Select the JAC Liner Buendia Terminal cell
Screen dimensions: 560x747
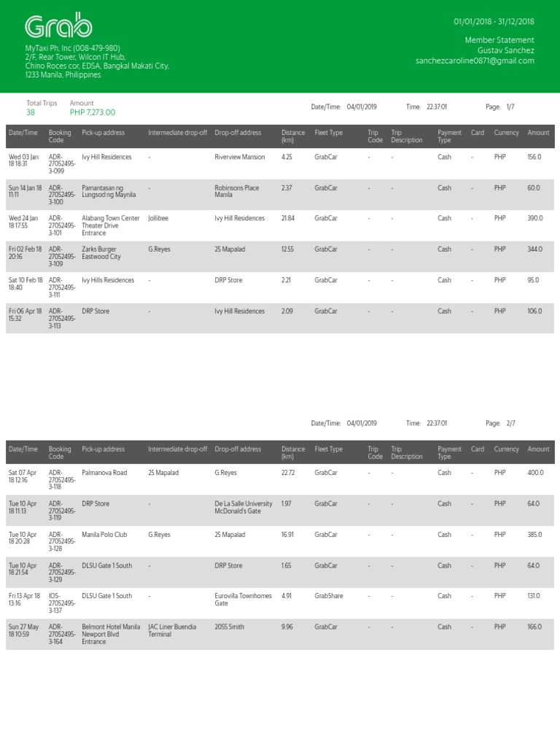click(x=172, y=630)
